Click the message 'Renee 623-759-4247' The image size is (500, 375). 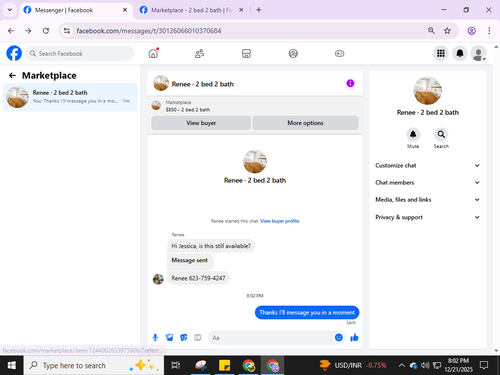tap(198, 278)
